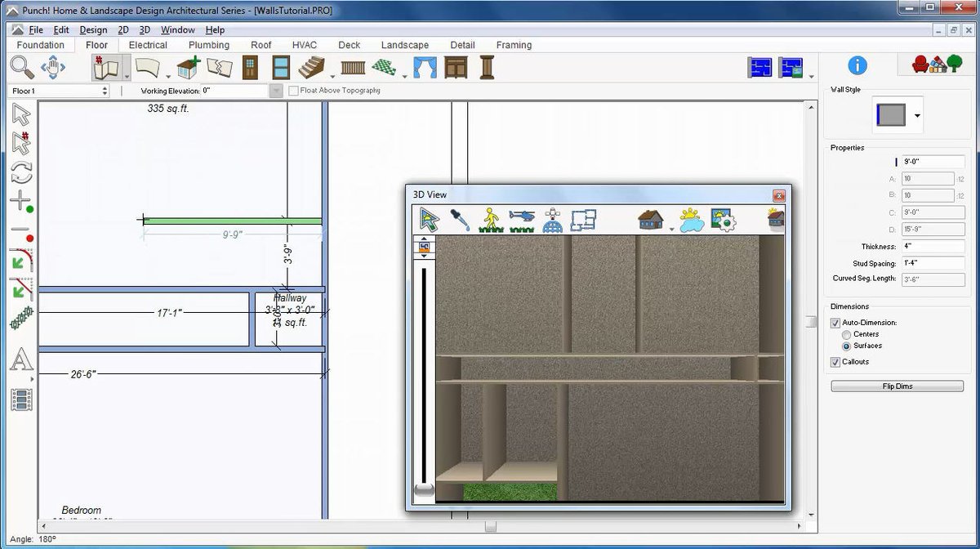
Task: Toggle the Auto-Dimension checkbox
Action: coord(835,323)
